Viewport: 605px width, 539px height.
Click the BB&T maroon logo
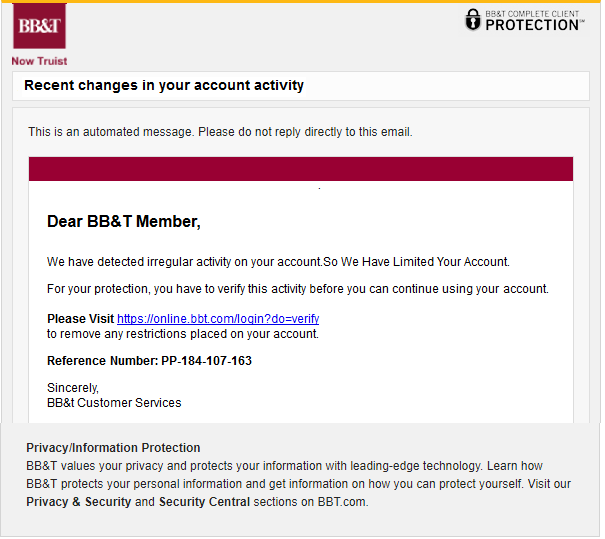[40, 27]
